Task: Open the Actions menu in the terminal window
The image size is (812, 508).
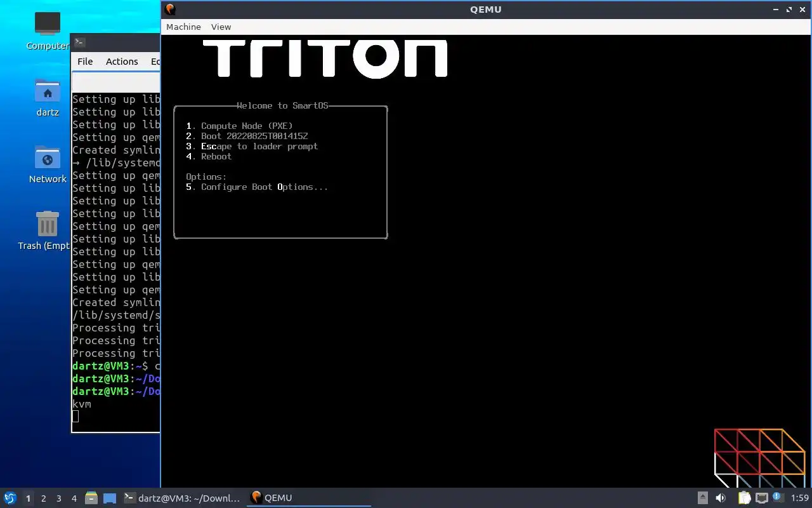Action: tap(122, 62)
